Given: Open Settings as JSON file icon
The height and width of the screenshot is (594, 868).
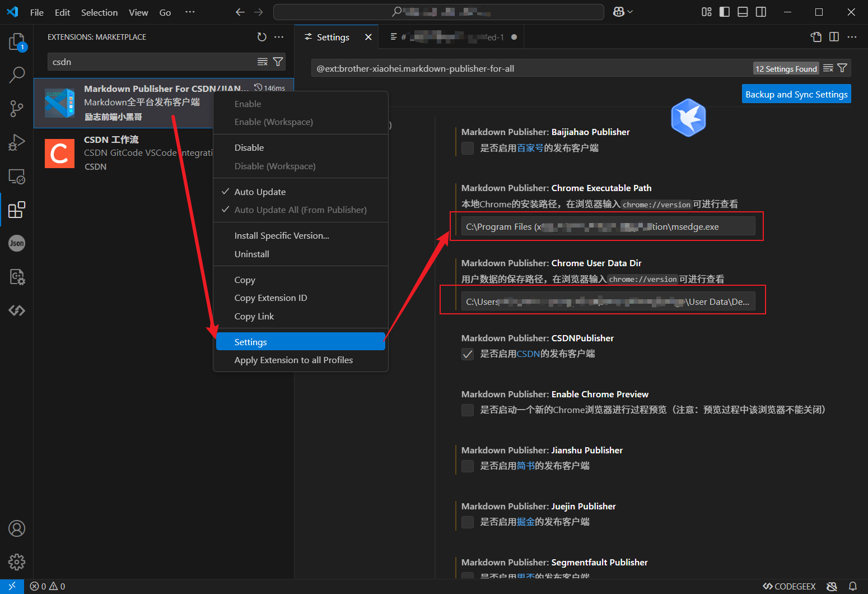Looking at the screenshot, I should (x=816, y=37).
